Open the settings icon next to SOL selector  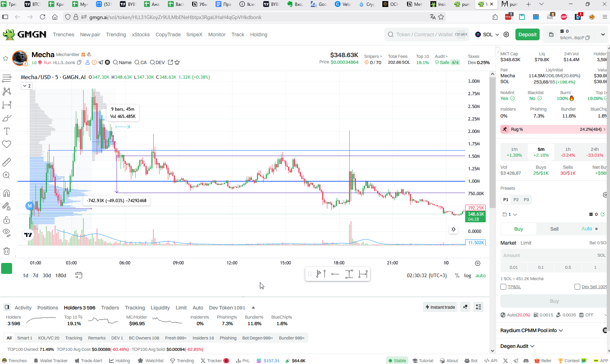pos(506,34)
